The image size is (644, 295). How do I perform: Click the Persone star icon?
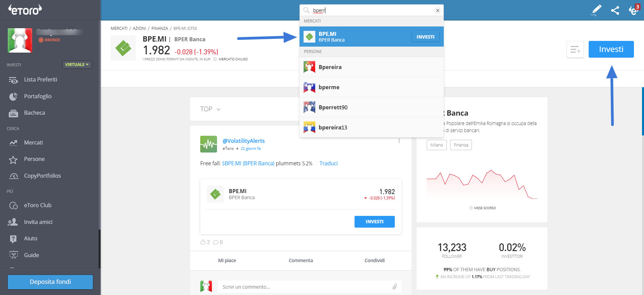13,160
